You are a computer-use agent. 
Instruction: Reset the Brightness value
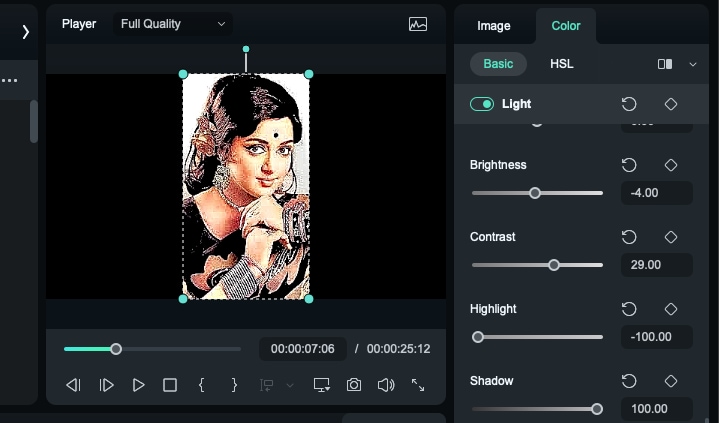629,165
